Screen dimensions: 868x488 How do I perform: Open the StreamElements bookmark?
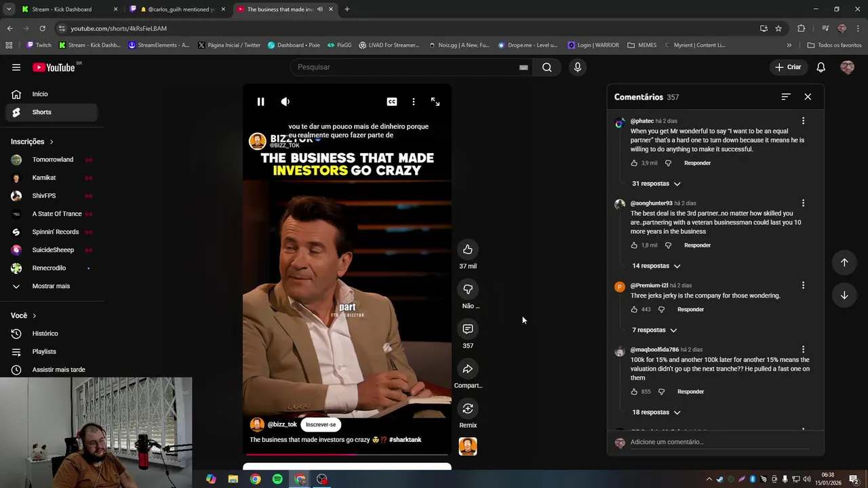[x=159, y=45]
